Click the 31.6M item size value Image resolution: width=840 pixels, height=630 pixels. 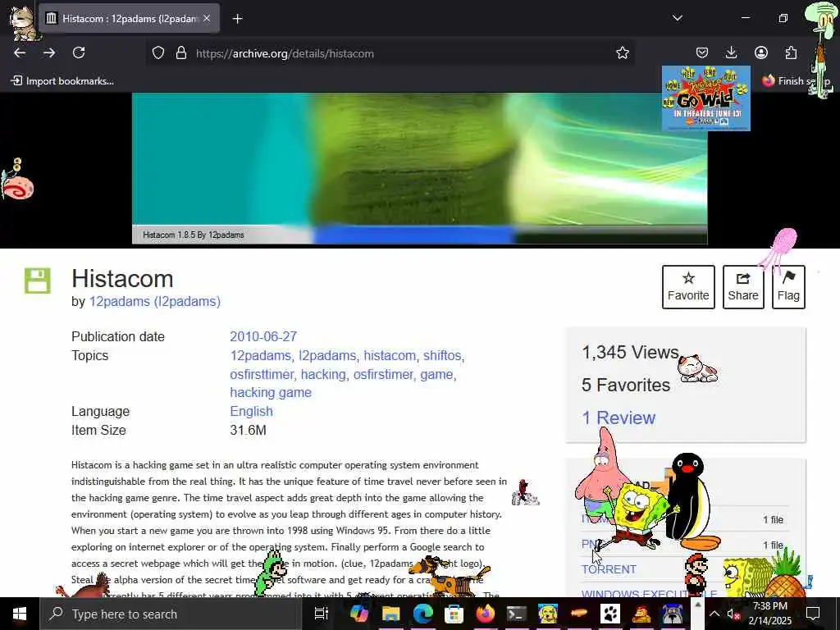248,430
